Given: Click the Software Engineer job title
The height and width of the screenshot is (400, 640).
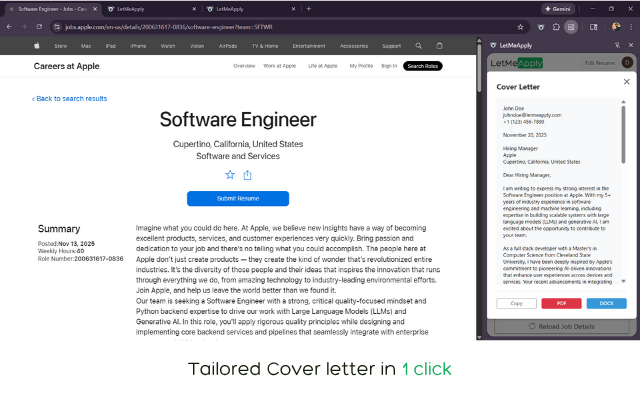Looking at the screenshot, I should click(x=238, y=120).
